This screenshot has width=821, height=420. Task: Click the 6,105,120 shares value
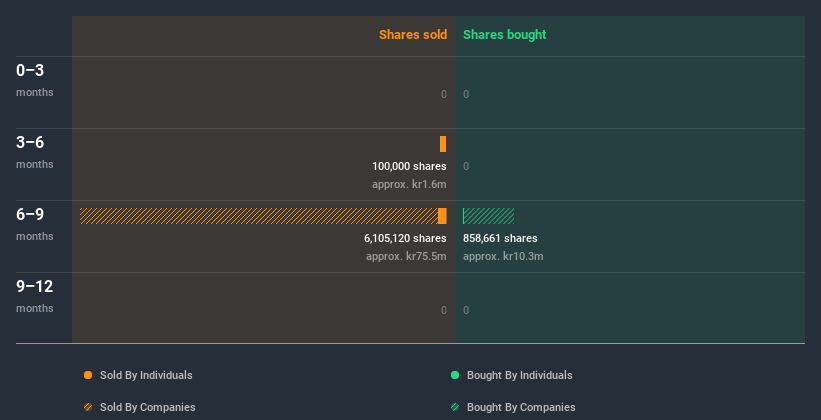(405, 238)
